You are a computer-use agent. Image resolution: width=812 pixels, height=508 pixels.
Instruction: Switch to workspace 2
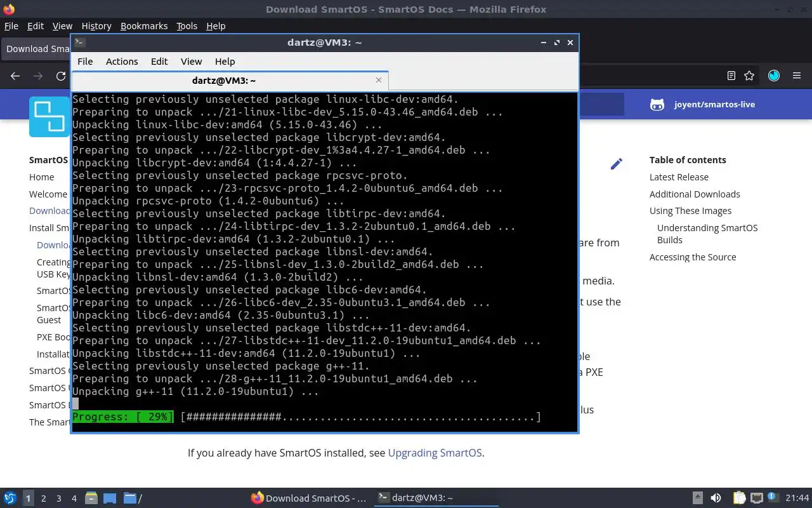coord(44,498)
